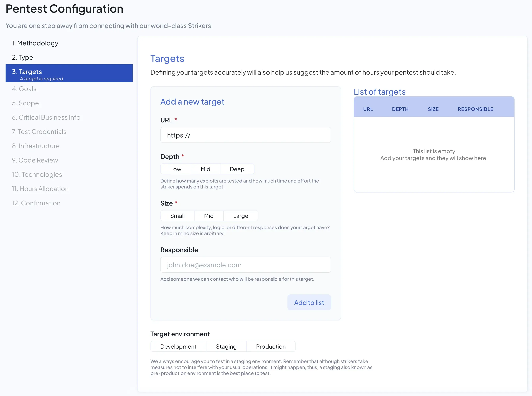Open the Scope section

[x=25, y=103]
